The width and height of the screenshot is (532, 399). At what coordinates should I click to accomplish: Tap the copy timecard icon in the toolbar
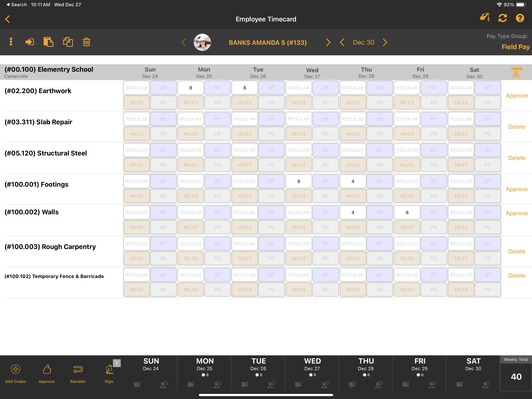48,42
